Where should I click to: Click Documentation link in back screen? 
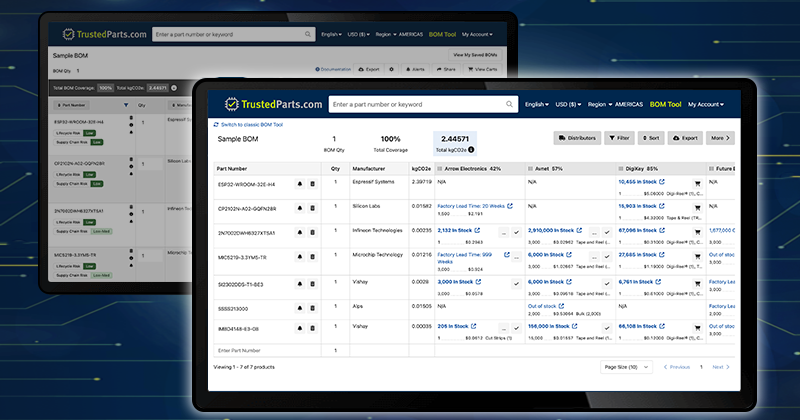[333, 69]
